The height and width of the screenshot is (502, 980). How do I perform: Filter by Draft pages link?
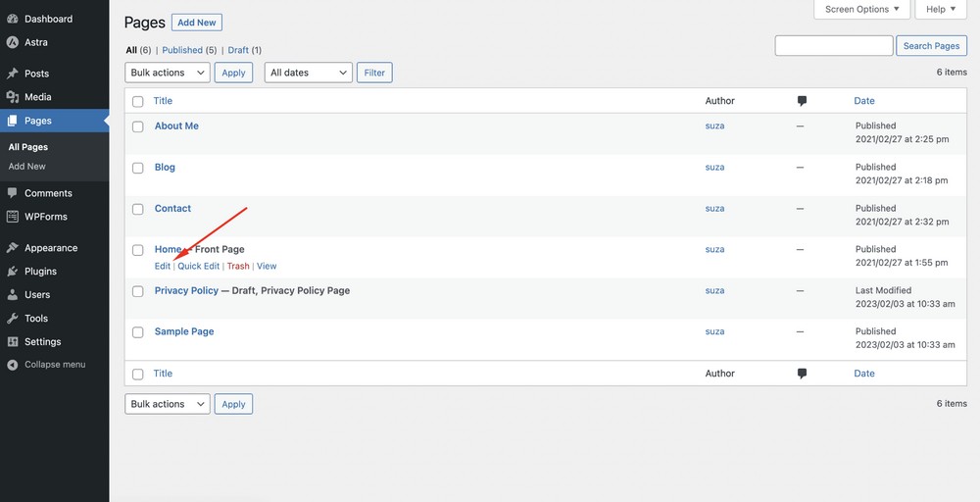238,50
